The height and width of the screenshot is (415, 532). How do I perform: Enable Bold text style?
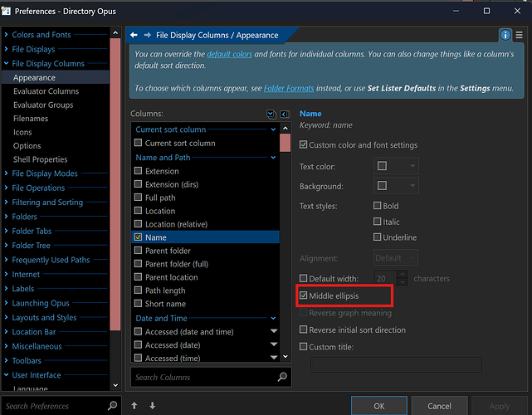tap(377, 205)
